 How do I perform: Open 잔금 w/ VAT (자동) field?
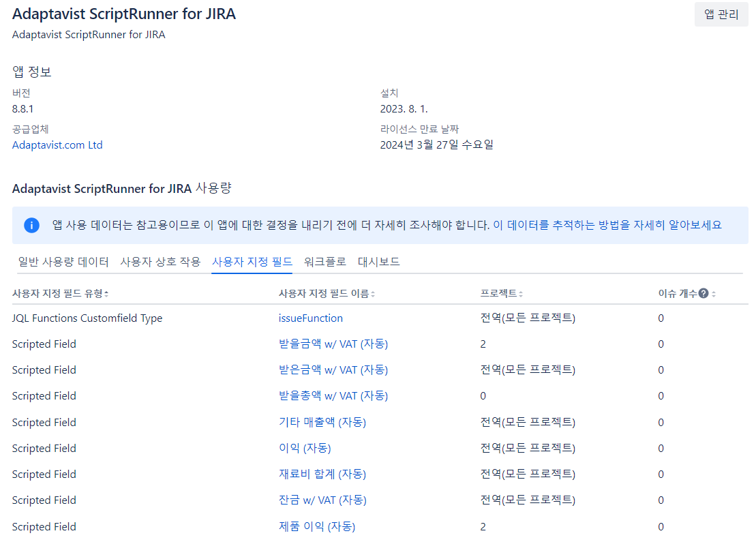click(322, 500)
